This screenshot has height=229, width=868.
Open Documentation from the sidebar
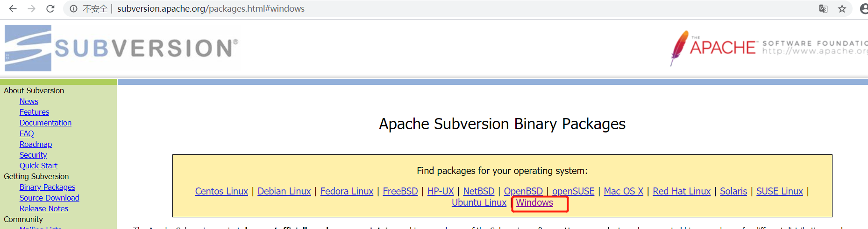click(x=45, y=123)
